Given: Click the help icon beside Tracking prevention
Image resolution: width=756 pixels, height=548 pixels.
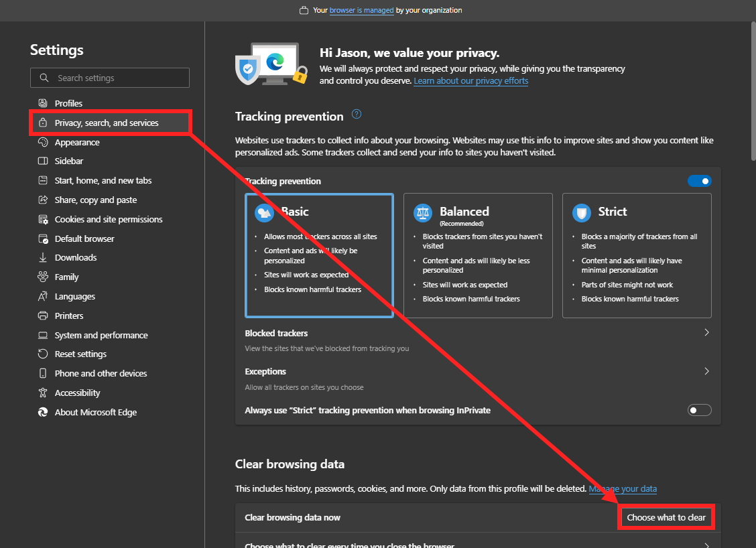Looking at the screenshot, I should tap(356, 114).
